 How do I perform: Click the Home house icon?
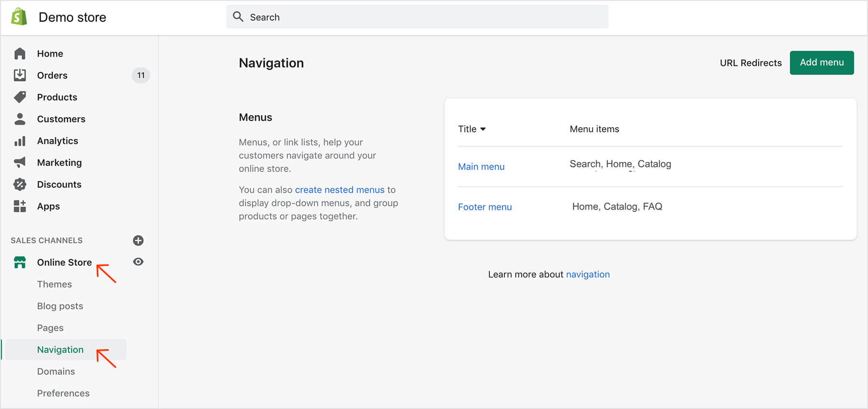pyautogui.click(x=20, y=53)
